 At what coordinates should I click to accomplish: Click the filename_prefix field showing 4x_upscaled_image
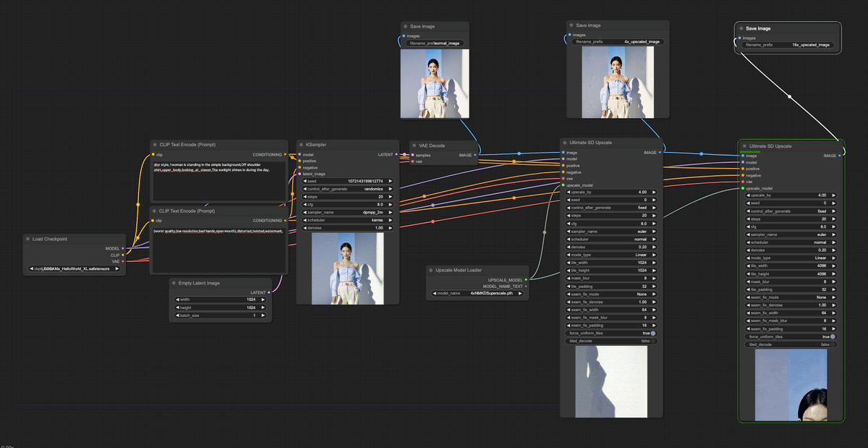(617, 42)
